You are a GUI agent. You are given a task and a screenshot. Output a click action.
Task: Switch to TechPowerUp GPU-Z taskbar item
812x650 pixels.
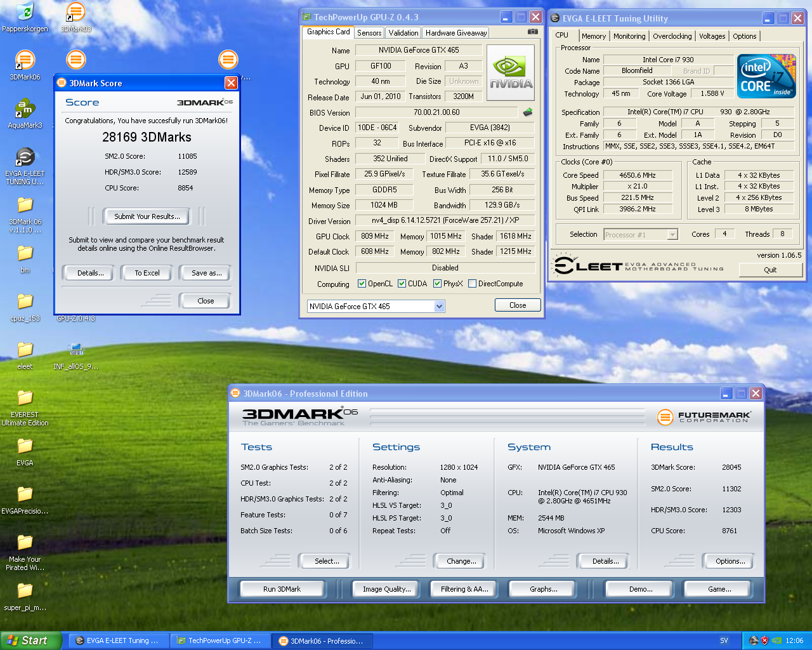220,640
